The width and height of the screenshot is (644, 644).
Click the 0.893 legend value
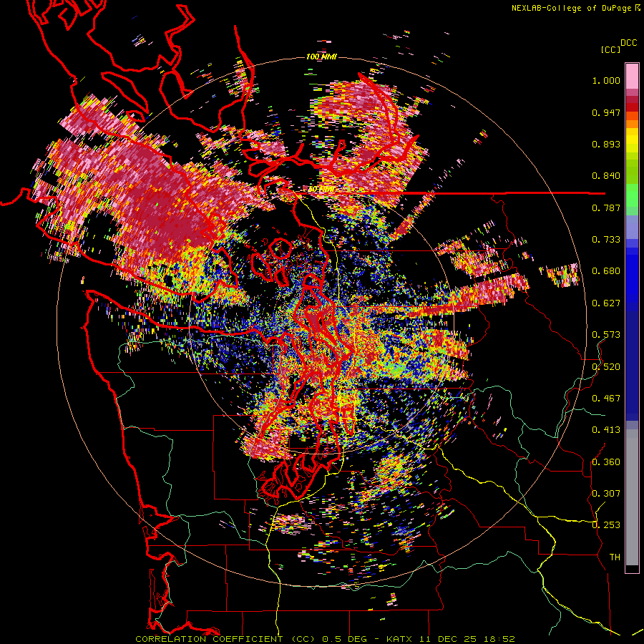tap(606, 144)
